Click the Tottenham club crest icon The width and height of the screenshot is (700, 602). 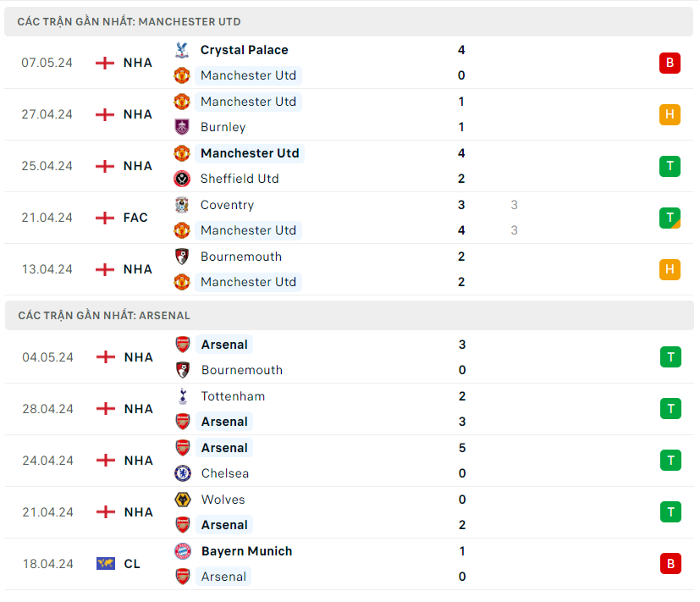[x=183, y=396]
